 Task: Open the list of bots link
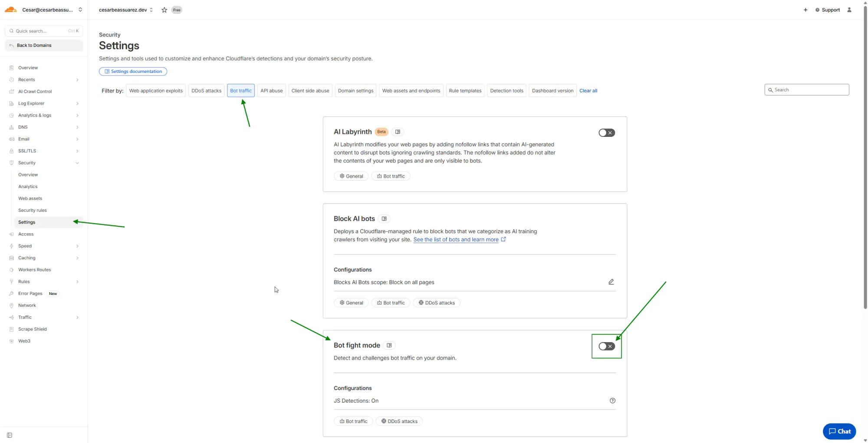point(456,239)
